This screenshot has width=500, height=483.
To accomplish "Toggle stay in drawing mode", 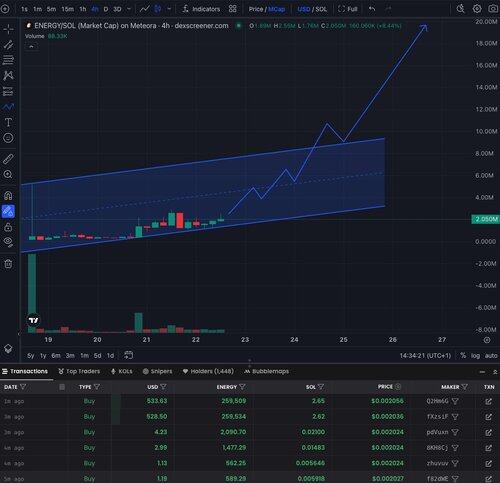I will click(x=8, y=211).
